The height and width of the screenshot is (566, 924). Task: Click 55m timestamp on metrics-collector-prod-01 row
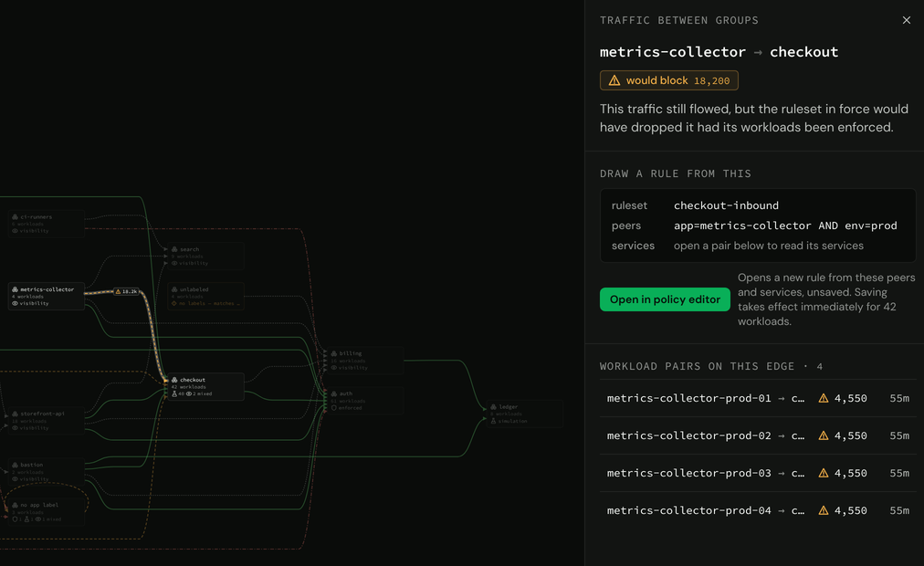click(899, 398)
